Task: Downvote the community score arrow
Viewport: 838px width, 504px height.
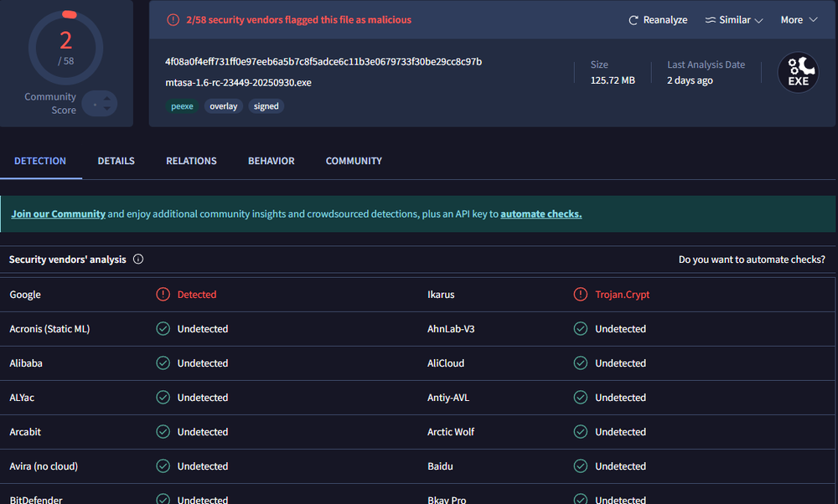Action: [107, 108]
